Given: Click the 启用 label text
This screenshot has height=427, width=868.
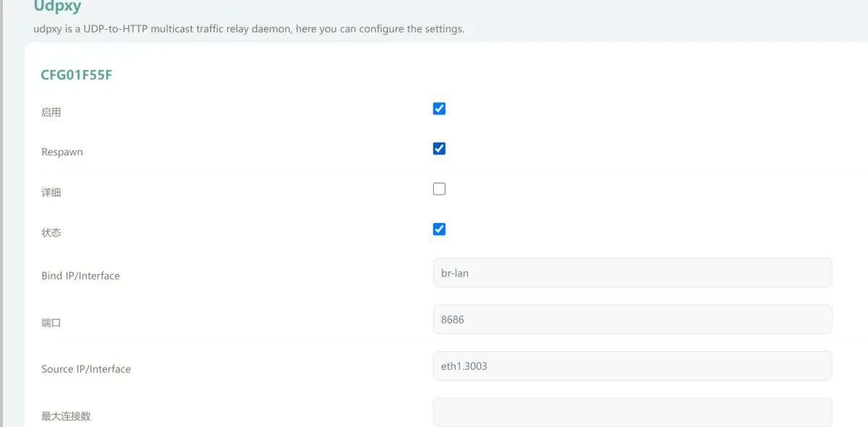Looking at the screenshot, I should (51, 113).
